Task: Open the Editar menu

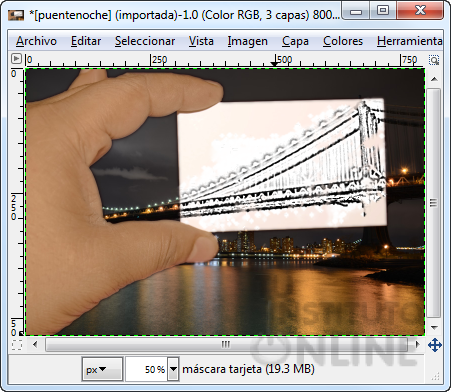Action: point(86,41)
